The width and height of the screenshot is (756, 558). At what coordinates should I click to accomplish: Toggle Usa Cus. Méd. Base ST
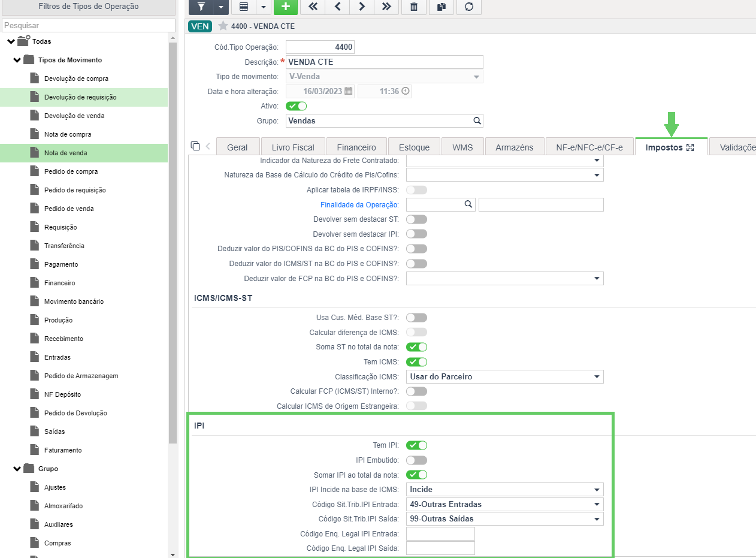416,318
